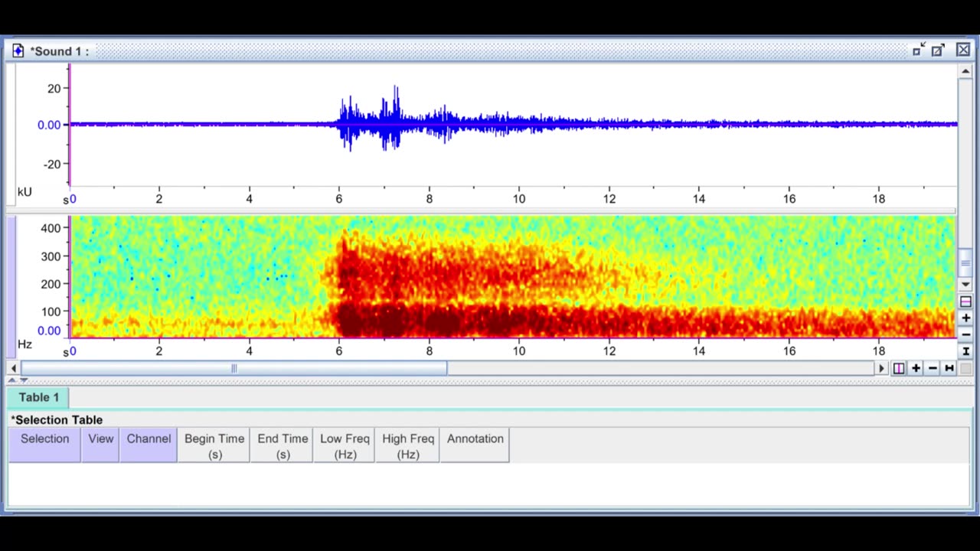This screenshot has width=980, height=551.
Task: Click the 0.00 label on the waveform axis
Action: (x=49, y=125)
